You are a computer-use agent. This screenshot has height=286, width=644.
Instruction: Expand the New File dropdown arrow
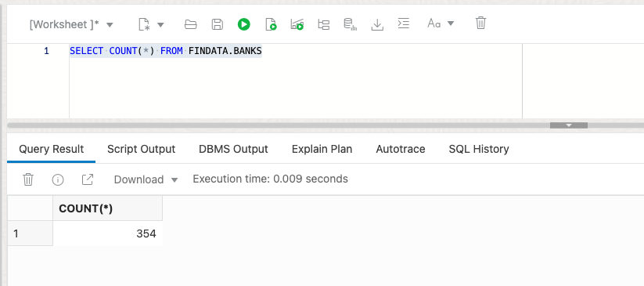[160, 25]
